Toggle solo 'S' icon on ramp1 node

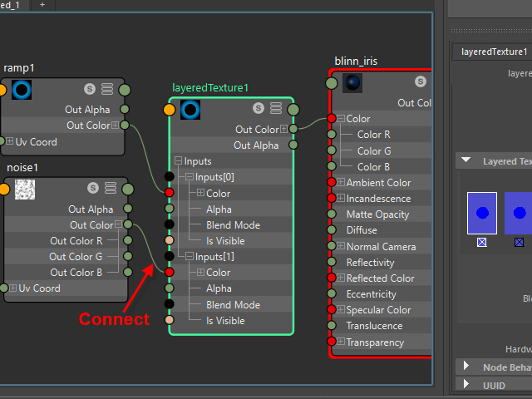[90, 89]
